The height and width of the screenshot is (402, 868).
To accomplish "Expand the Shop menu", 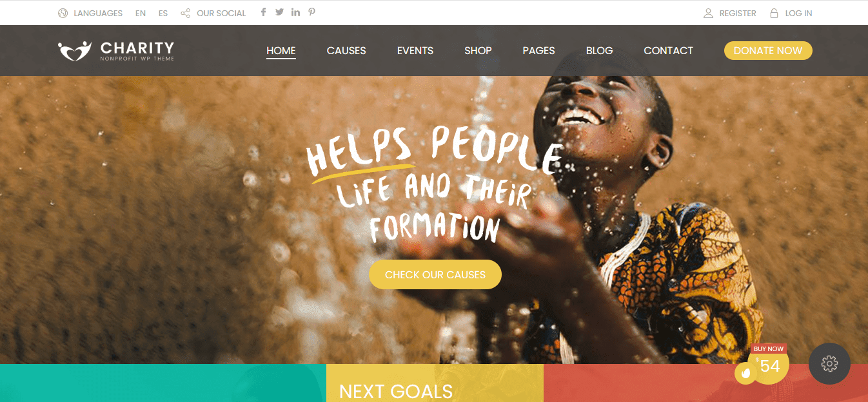I will 478,50.
